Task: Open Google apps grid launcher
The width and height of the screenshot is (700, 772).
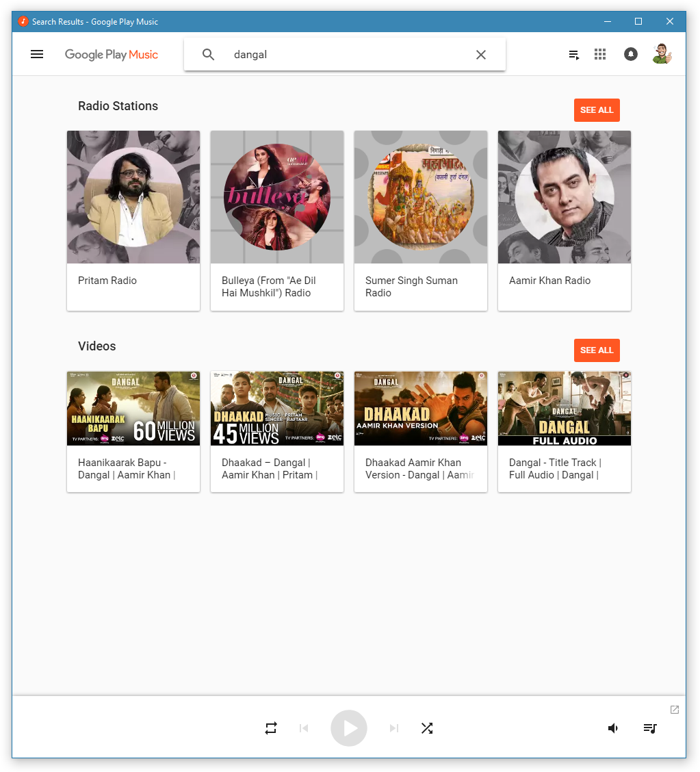Action: pyautogui.click(x=600, y=55)
